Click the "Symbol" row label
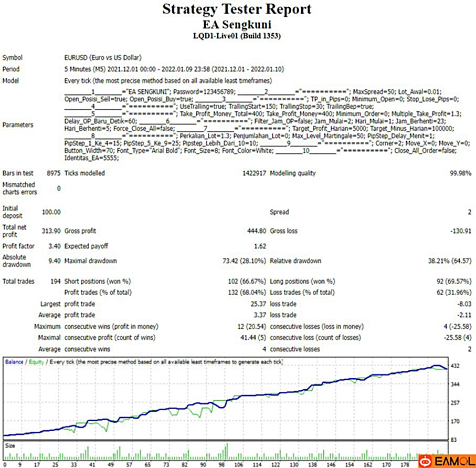The image size is (476, 468). click(x=13, y=57)
